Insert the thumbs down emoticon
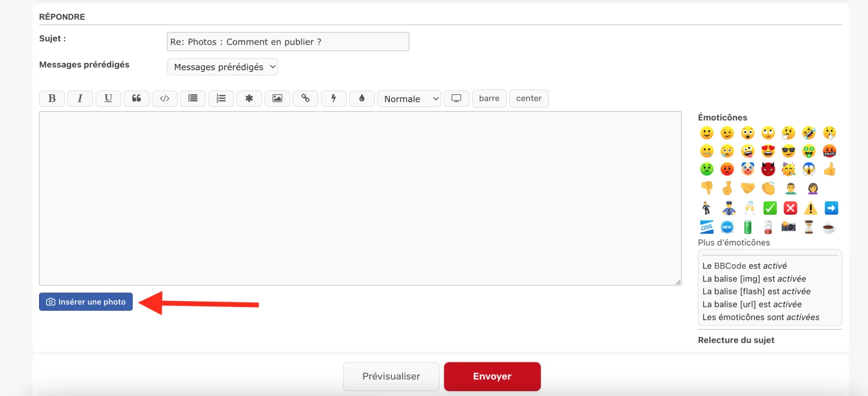This screenshot has width=868, height=396. coord(706,188)
